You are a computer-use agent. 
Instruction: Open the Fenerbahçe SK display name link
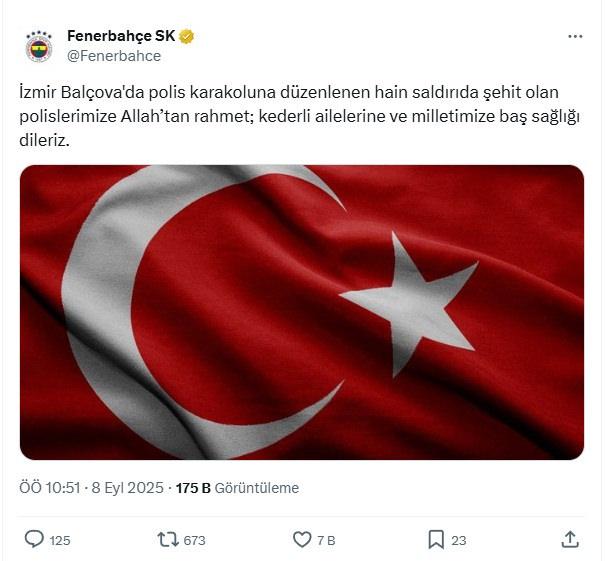pos(121,36)
